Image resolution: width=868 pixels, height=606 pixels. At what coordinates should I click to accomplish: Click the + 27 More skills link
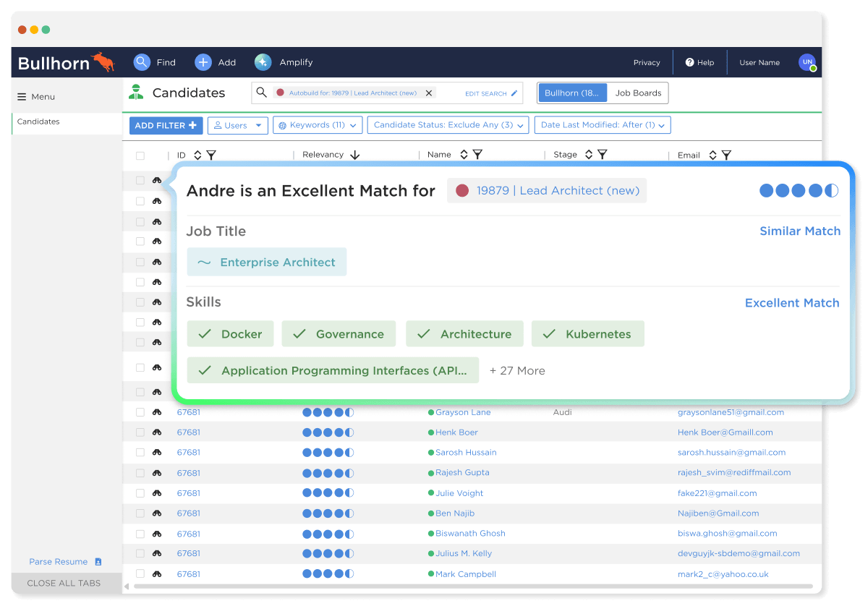point(517,371)
